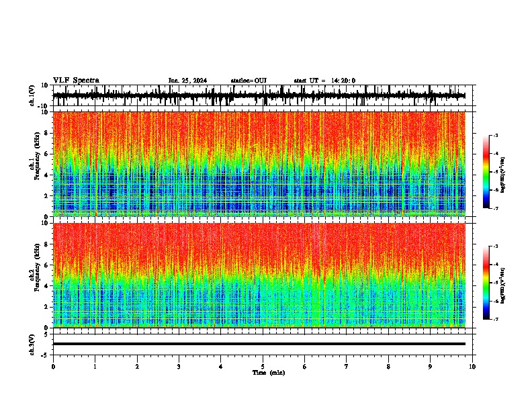Click the ch.2 spectrogram "8" kHz tick label

[47, 244]
